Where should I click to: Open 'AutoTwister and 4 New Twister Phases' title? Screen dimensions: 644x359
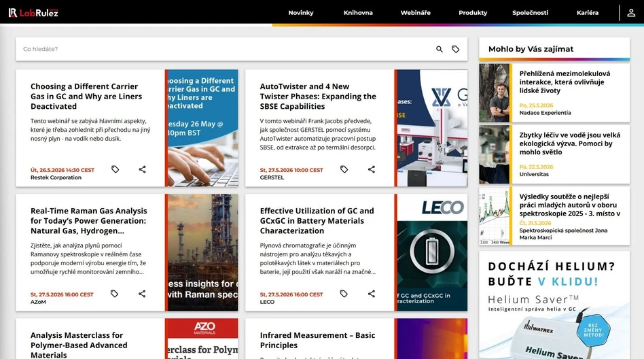coord(318,97)
